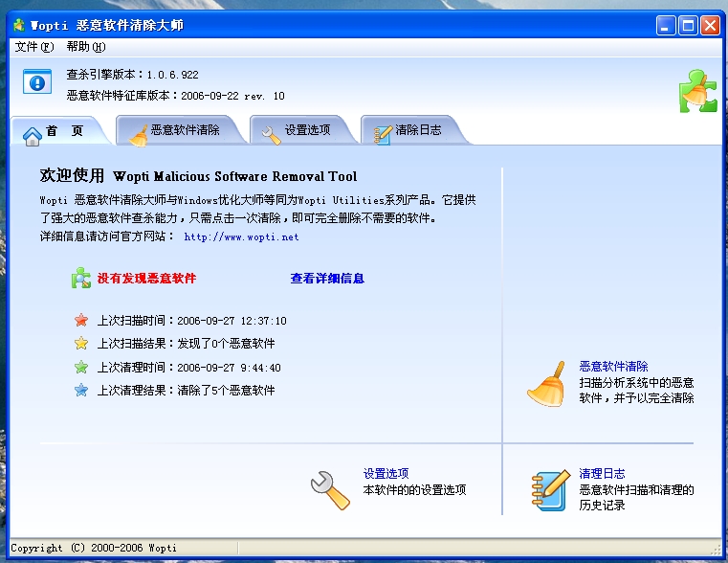The width and height of the screenshot is (728, 563).
Task: Switch to the 设置选项 tab
Action: pyautogui.click(x=303, y=130)
